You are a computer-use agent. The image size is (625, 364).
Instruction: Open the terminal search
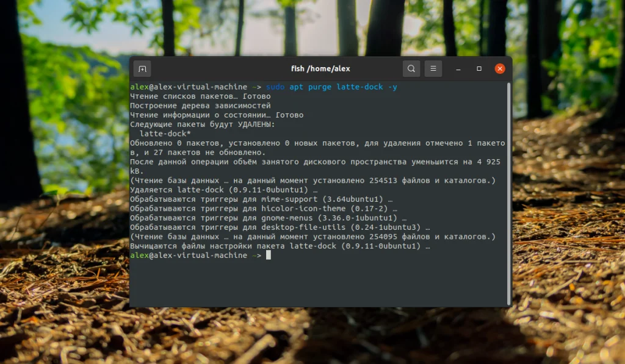tap(411, 68)
